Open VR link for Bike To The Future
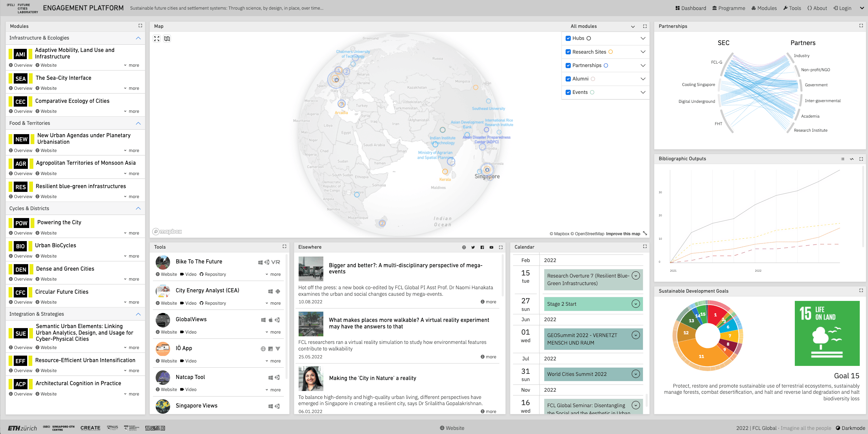The image size is (868, 434). click(x=275, y=262)
